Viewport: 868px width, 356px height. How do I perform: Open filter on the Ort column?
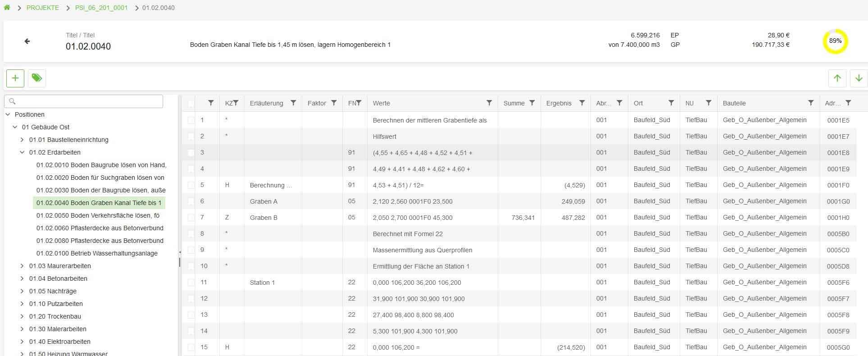(x=671, y=103)
